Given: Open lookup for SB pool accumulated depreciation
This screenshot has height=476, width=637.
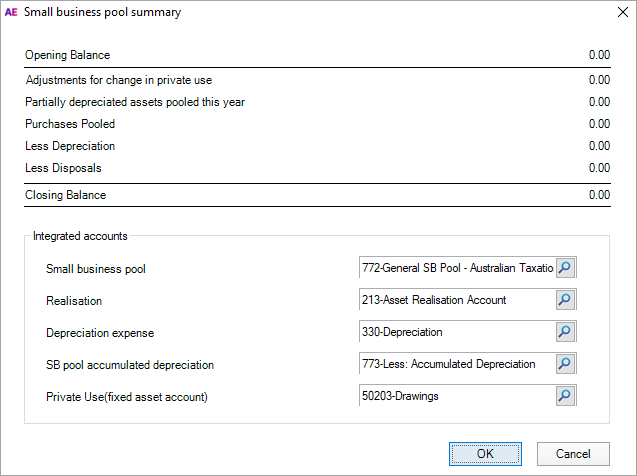Looking at the screenshot, I should click(x=566, y=364).
